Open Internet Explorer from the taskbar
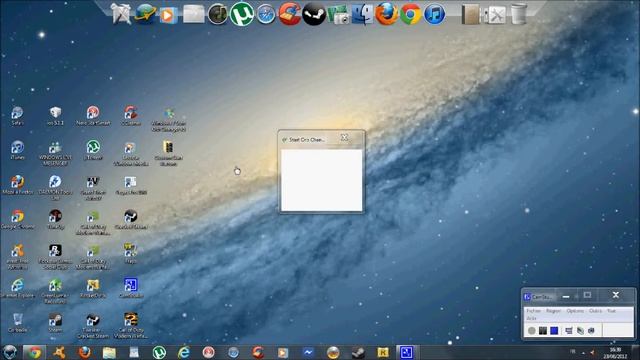This screenshot has width=640, height=360. [184, 352]
